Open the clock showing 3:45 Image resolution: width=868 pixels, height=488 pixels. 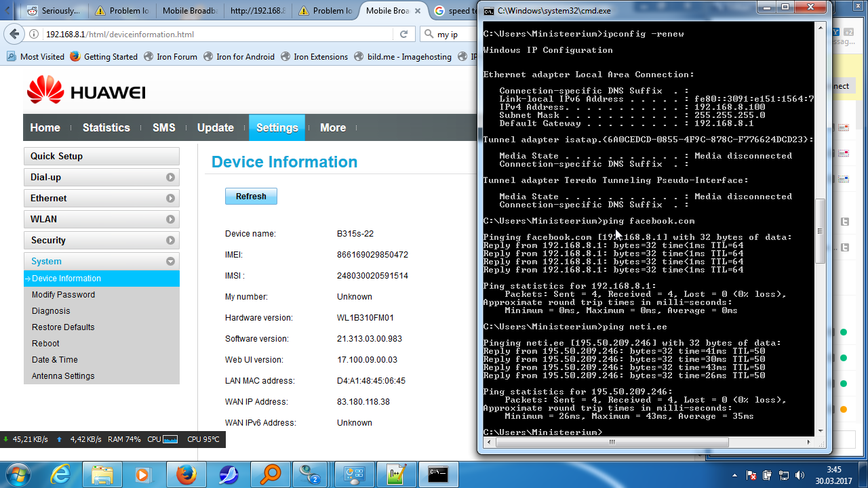(x=834, y=474)
